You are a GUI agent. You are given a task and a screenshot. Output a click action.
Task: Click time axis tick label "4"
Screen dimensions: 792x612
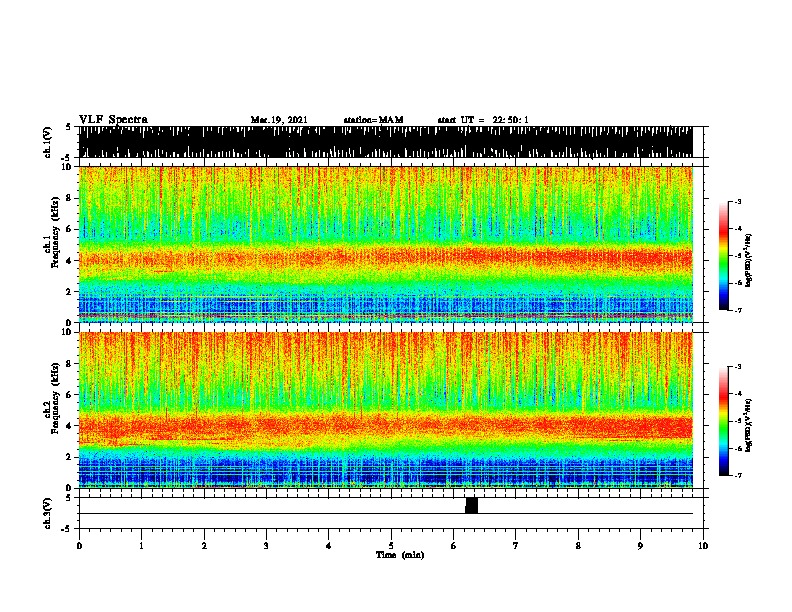pyautogui.click(x=329, y=546)
